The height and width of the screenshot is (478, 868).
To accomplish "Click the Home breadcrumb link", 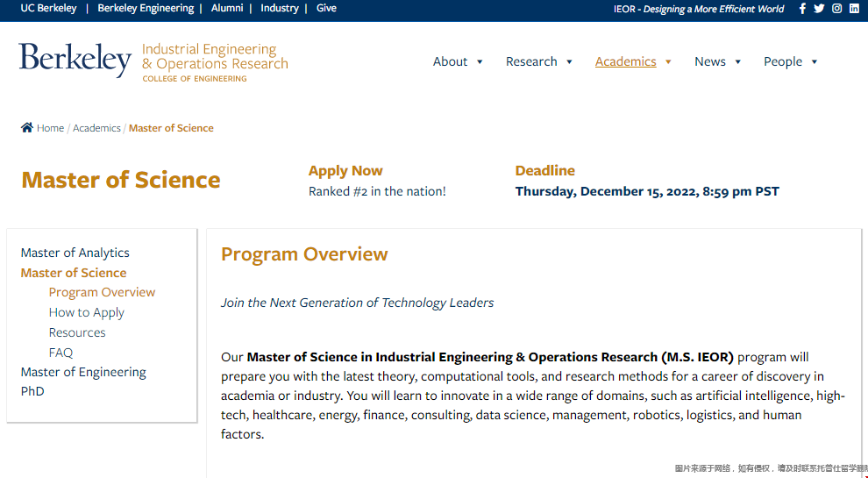I will click(x=50, y=128).
